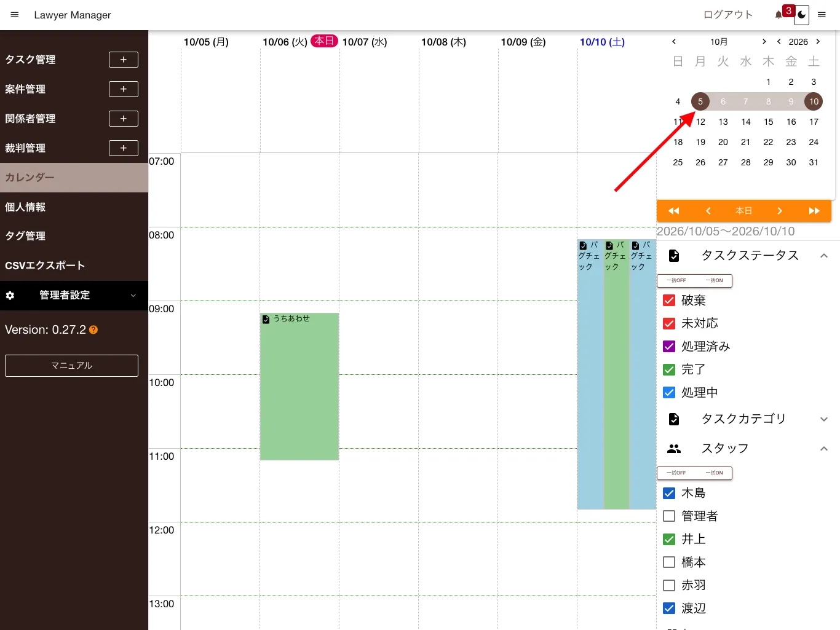Uncheck the 渡辺 staff checkbox
The width and height of the screenshot is (840, 630).
click(x=669, y=608)
